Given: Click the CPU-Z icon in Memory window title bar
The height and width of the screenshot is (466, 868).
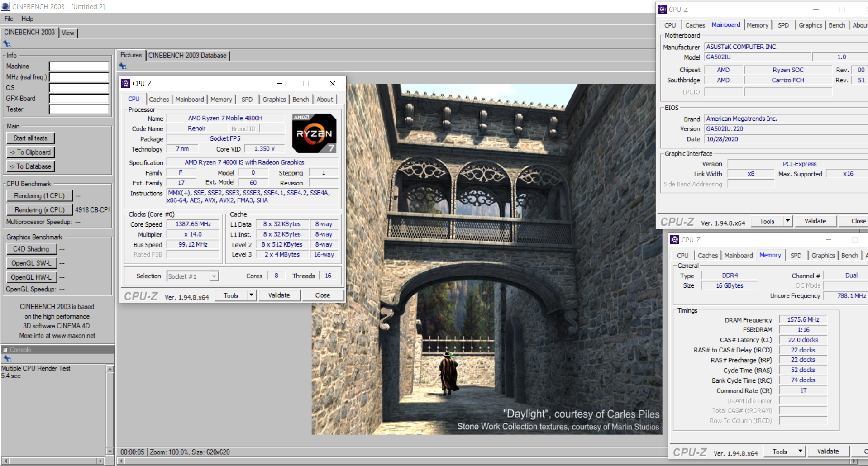Looking at the screenshot, I should click(x=675, y=239).
